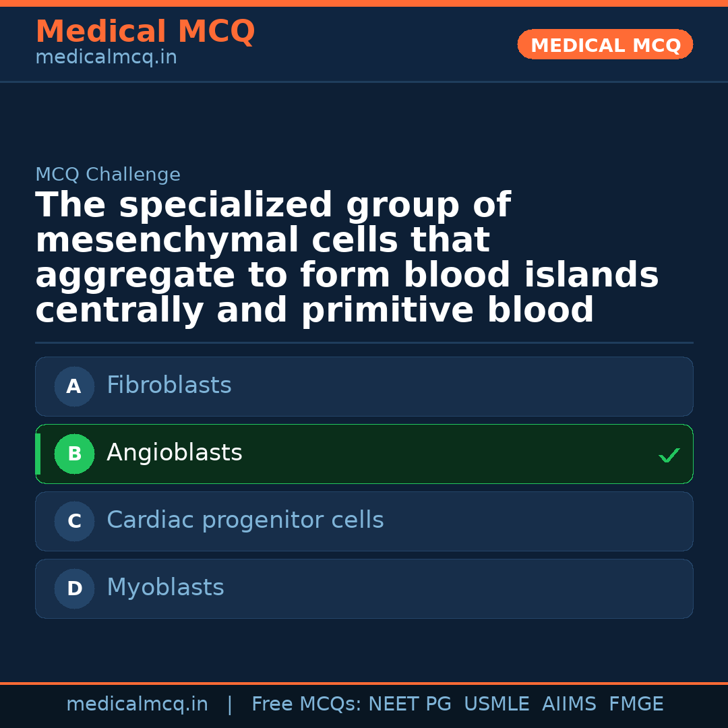Click the green B circle icon
The image size is (728, 728).
74,454
